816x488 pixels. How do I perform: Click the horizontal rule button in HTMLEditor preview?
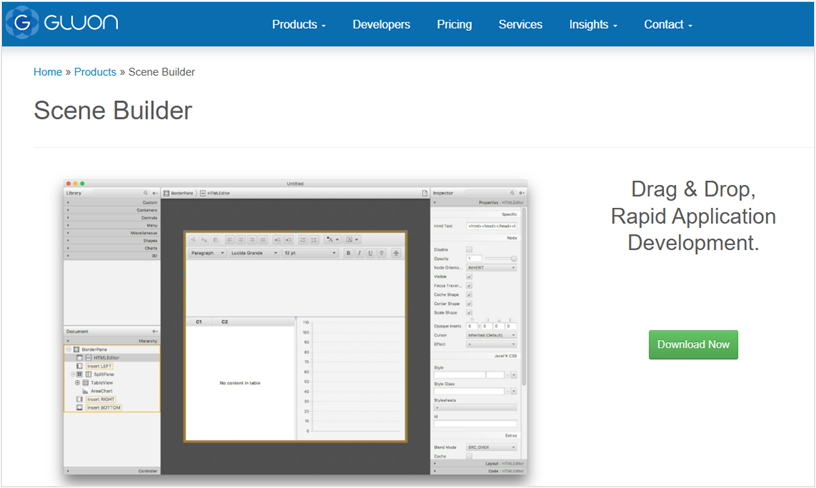click(x=396, y=253)
